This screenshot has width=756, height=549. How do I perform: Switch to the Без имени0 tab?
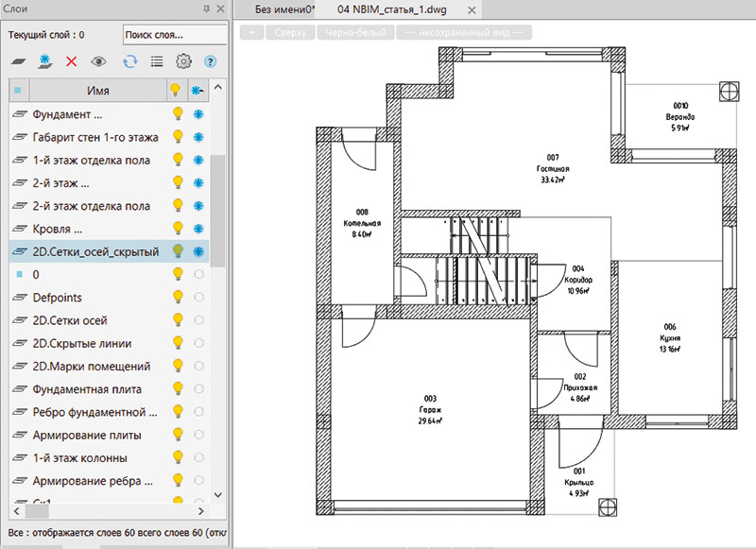[283, 9]
